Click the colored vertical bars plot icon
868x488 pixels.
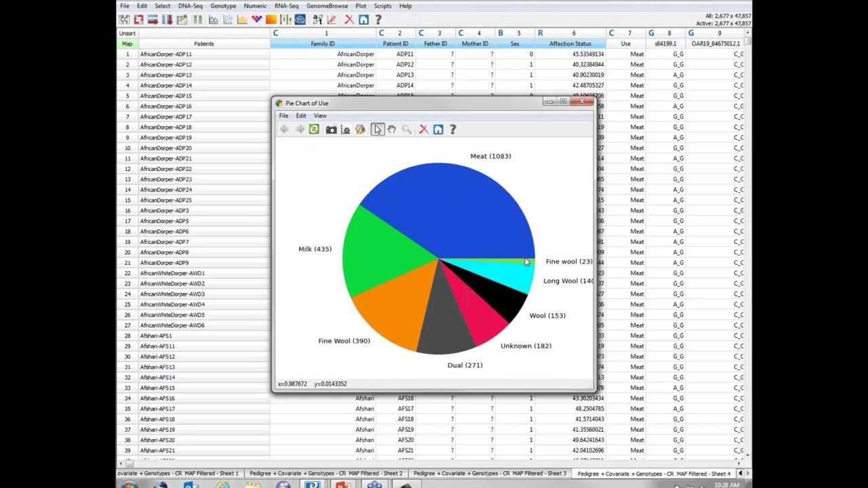point(285,20)
